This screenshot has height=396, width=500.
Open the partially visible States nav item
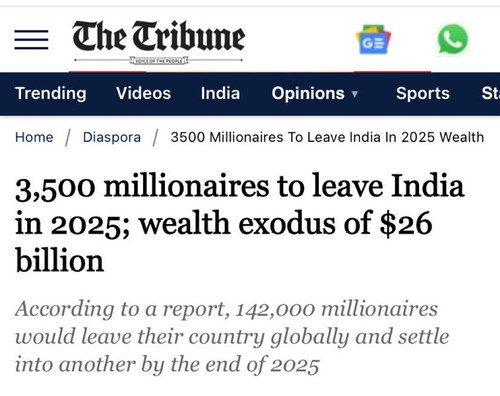tap(491, 93)
